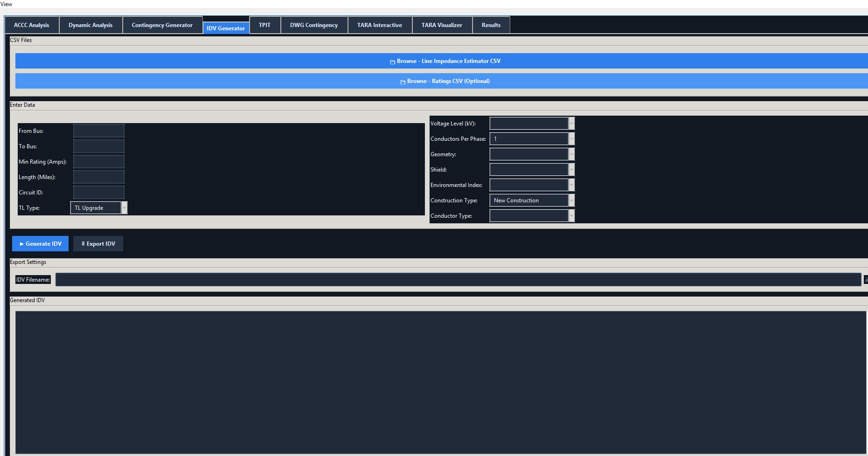Select the IDV Generator tab

[226, 28]
